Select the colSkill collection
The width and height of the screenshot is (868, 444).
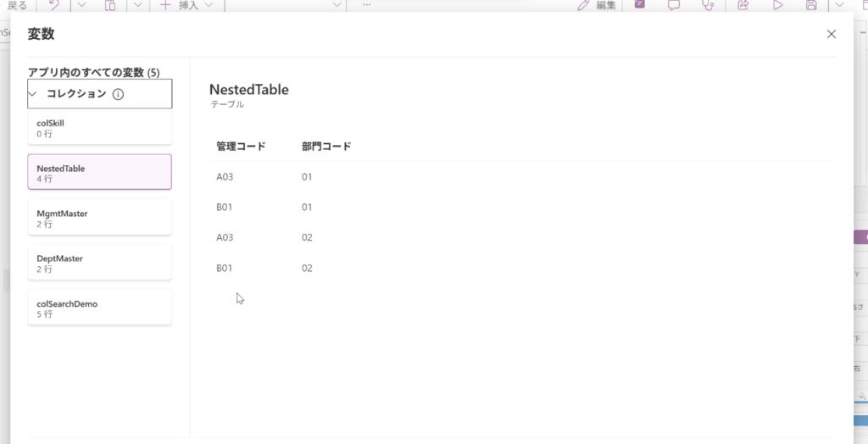(99, 128)
